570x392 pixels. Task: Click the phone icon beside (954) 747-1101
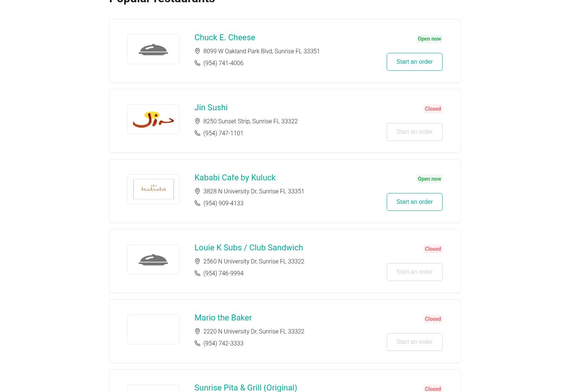[197, 133]
